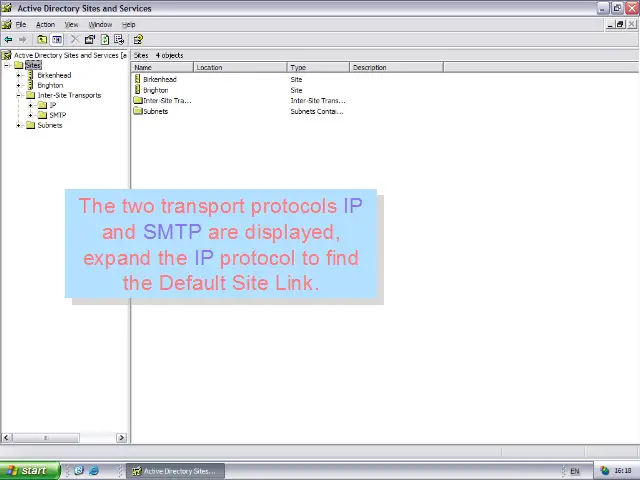Select Birkenhead name in the list pane

click(x=160, y=79)
